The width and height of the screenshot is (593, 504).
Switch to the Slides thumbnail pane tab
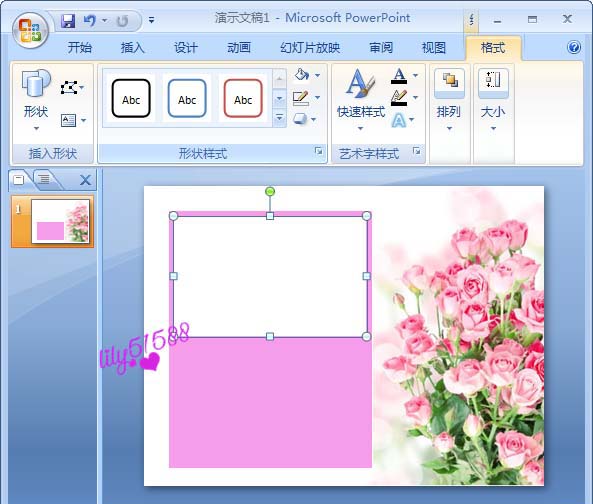click(19, 179)
